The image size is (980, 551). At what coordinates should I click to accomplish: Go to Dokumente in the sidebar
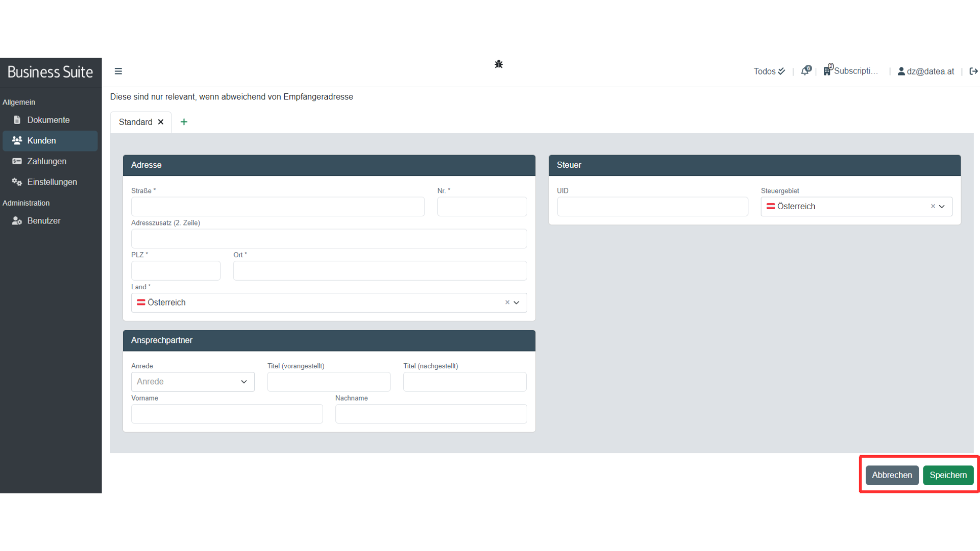(48, 120)
